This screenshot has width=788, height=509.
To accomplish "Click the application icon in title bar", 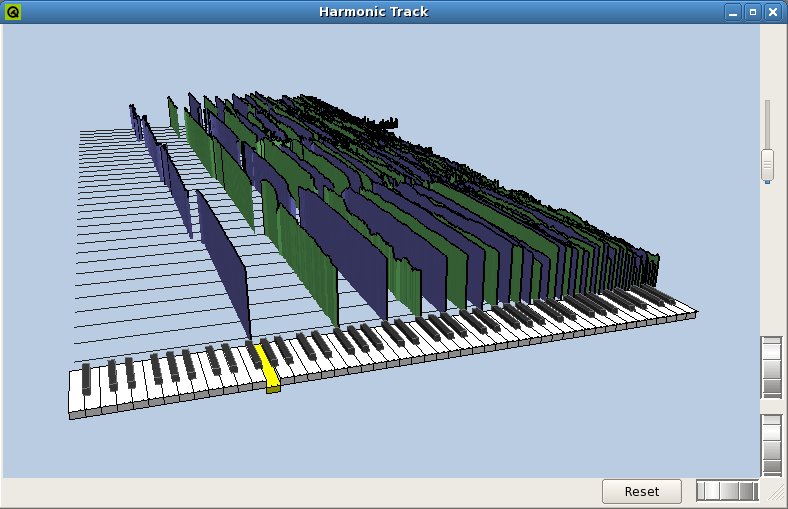I will tap(12, 11).
